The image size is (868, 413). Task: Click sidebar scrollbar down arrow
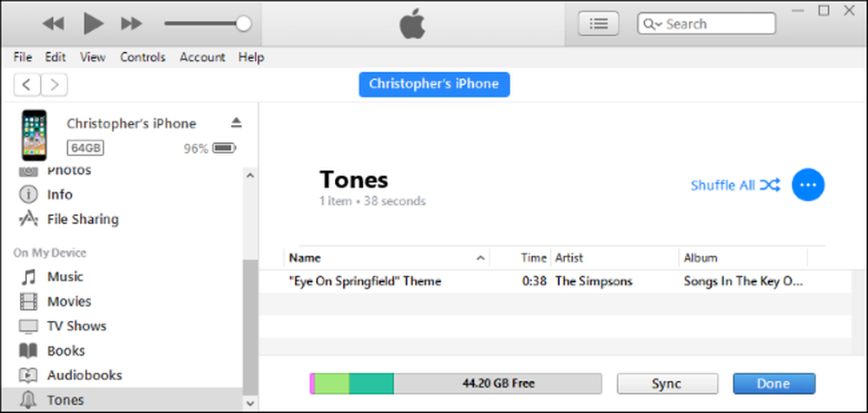coord(250,403)
